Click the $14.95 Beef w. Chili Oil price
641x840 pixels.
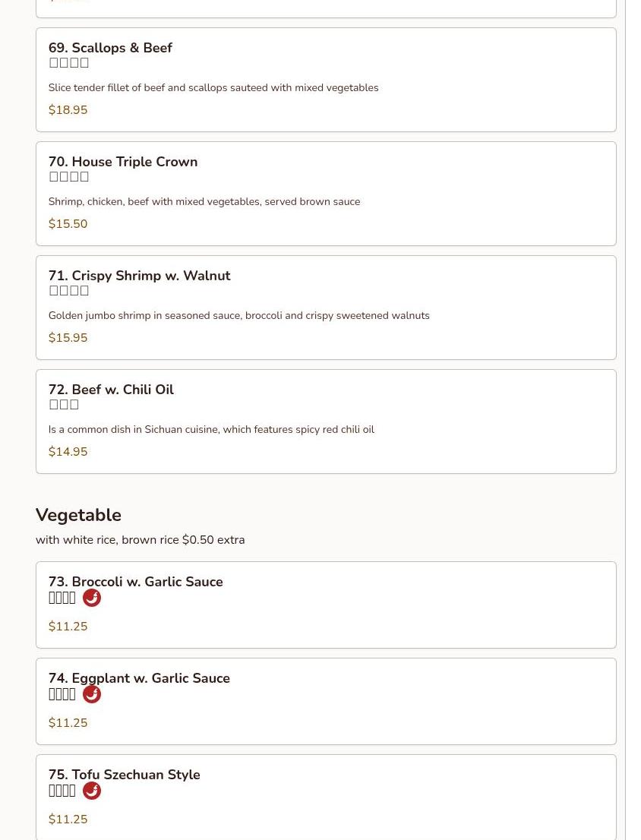tap(68, 452)
